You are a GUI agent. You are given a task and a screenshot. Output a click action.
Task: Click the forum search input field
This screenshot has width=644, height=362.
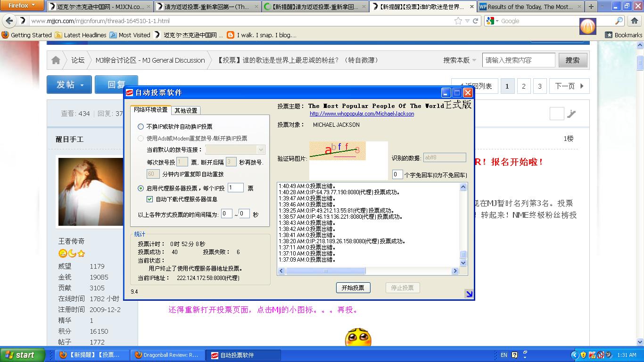tap(518, 60)
